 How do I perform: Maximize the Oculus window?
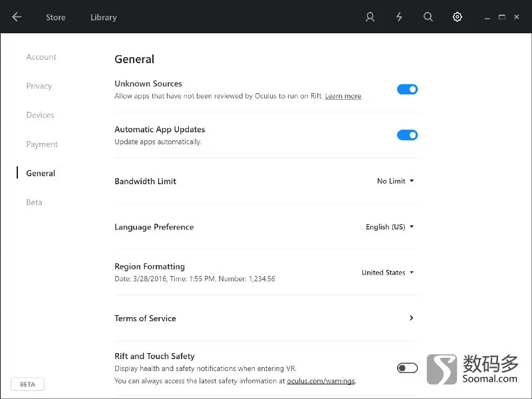502,17
